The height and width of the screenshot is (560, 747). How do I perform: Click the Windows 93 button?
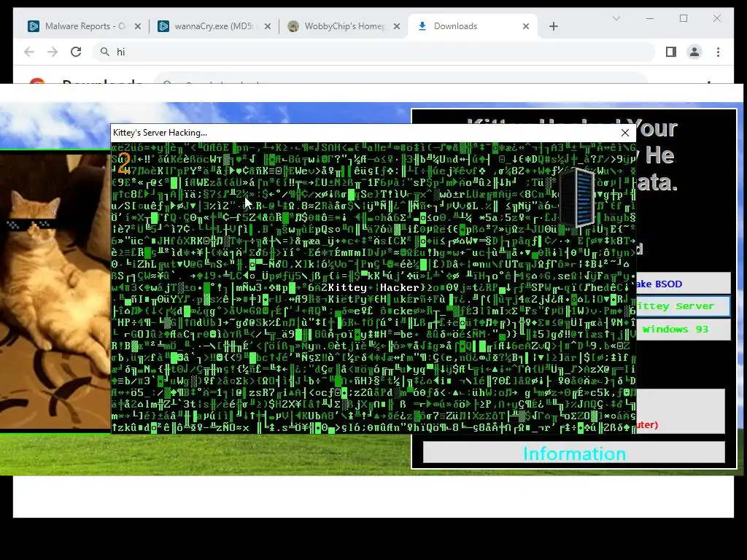coord(682,330)
